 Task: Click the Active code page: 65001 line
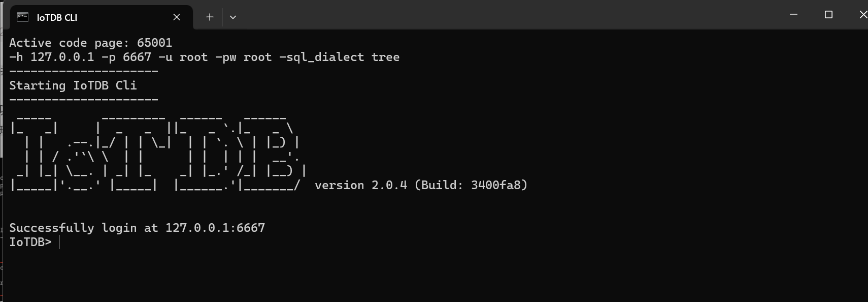tap(91, 43)
